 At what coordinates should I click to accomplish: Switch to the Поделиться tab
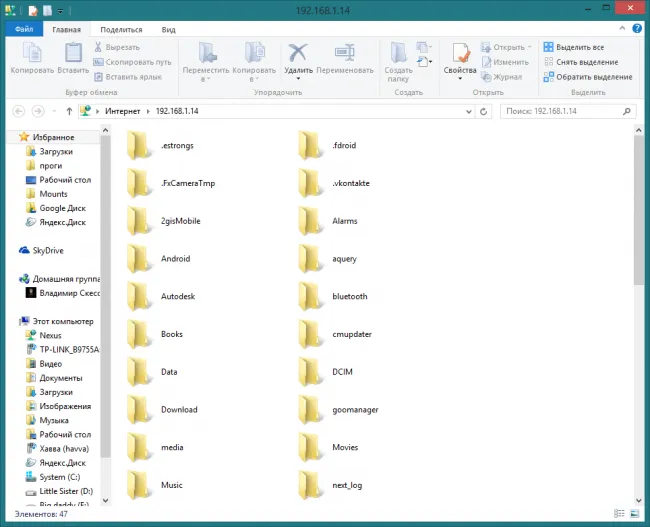(x=121, y=29)
